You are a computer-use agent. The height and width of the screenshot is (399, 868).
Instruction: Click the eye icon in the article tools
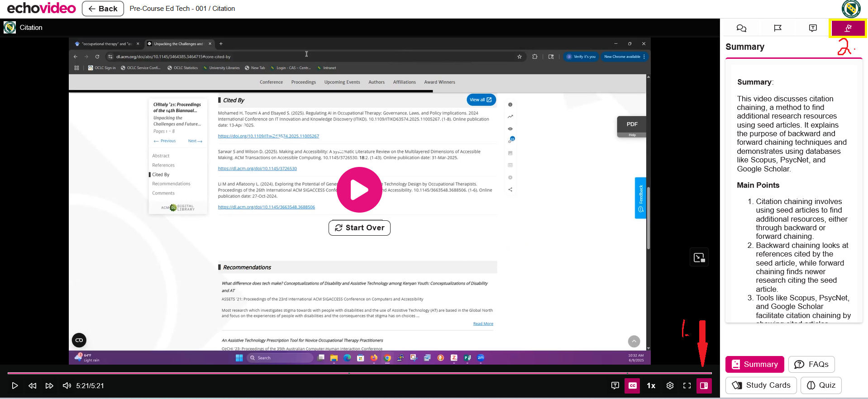[x=510, y=129]
